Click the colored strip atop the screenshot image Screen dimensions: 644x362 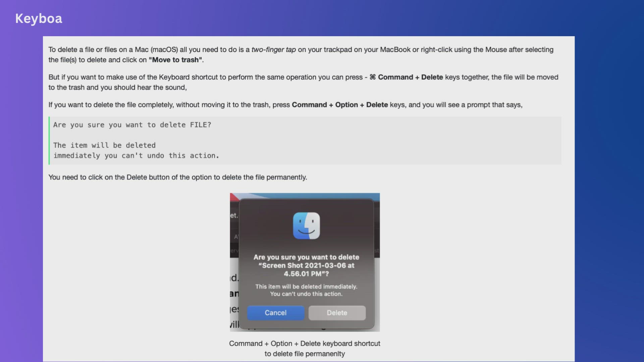coord(305,196)
